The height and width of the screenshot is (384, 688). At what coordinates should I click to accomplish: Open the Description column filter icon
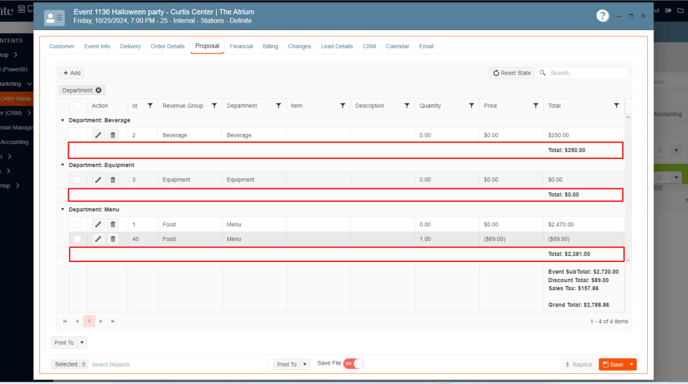coord(407,106)
